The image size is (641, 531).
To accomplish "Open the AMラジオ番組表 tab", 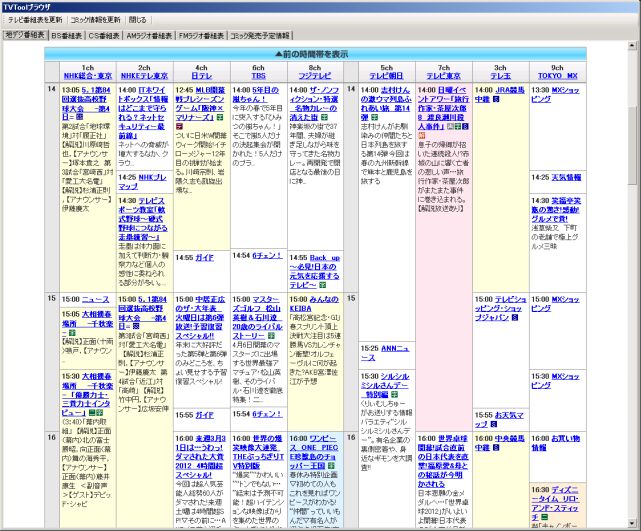I will [x=149, y=36].
